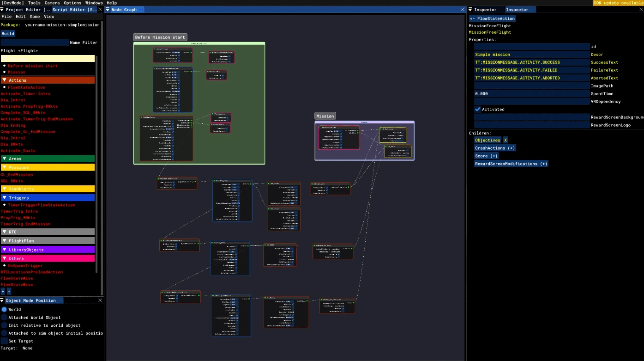The height and width of the screenshot is (361, 644).
Task: Click the plus button below the object list
Action: coord(3,292)
